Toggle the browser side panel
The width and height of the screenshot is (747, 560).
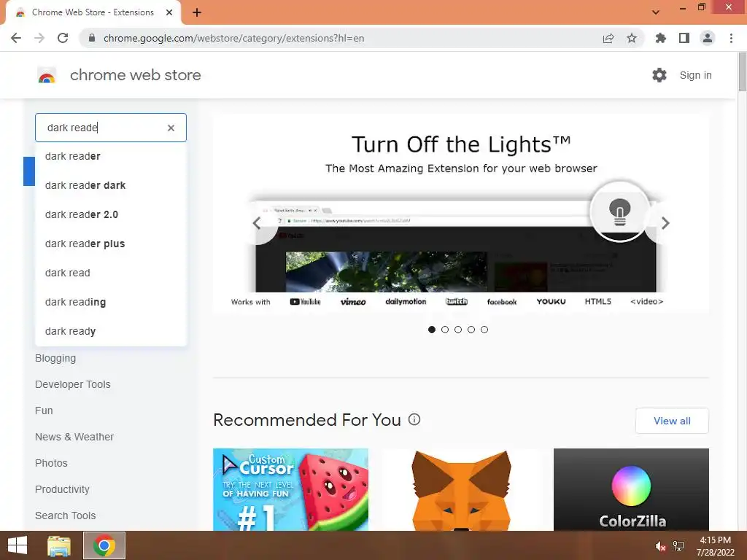point(684,38)
